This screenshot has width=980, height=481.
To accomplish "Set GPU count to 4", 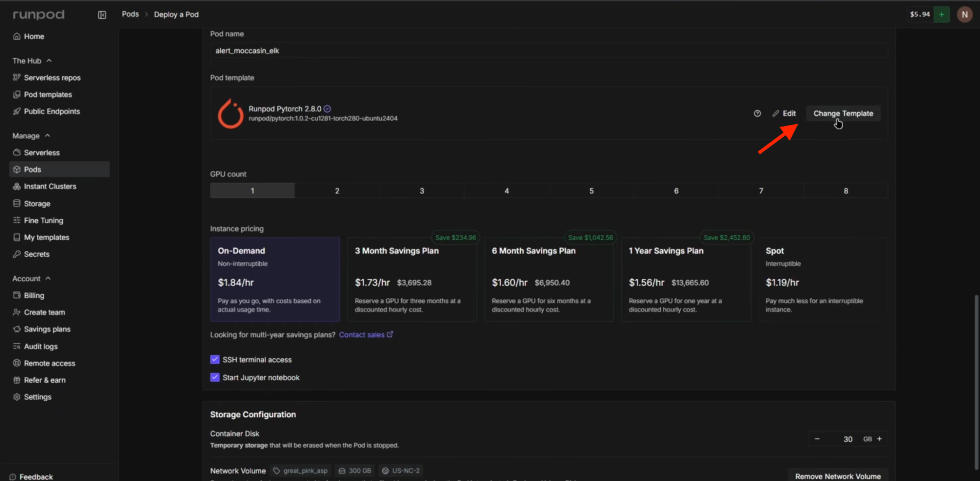I will (506, 191).
